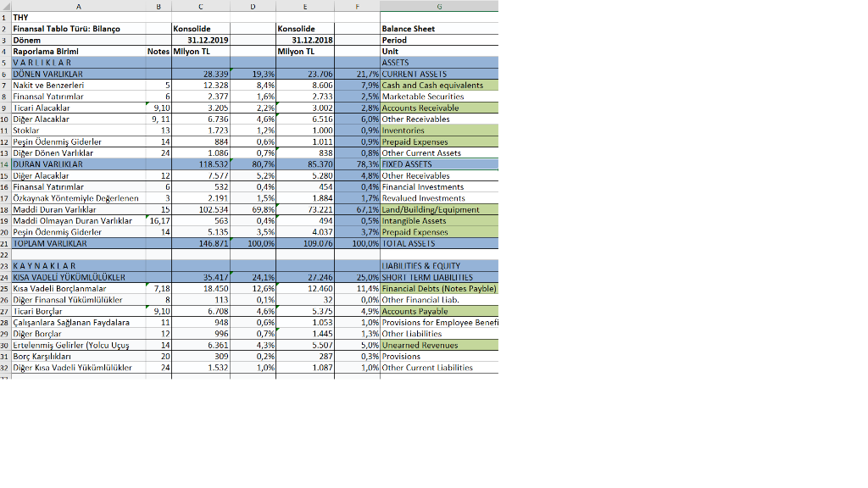Select column header G
Image resolution: width=868 pixels, height=488 pixels.
point(438,7)
